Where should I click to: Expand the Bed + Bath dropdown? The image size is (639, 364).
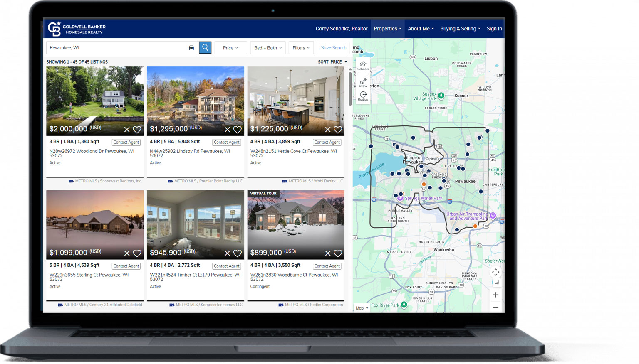click(x=267, y=47)
